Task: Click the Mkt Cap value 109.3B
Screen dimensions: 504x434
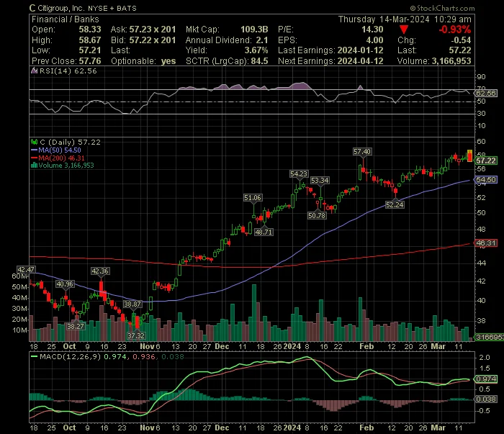Action: [254, 30]
